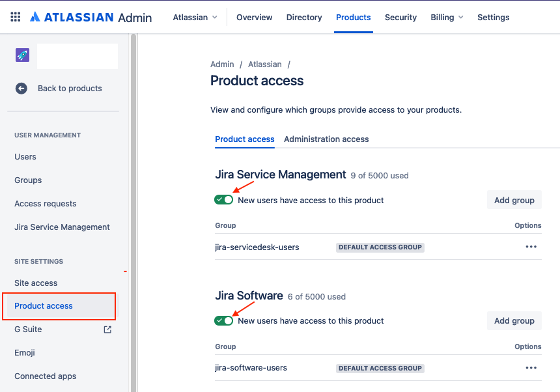Go to Overview in top navigation
This screenshot has height=392, width=560.
coord(255,17)
